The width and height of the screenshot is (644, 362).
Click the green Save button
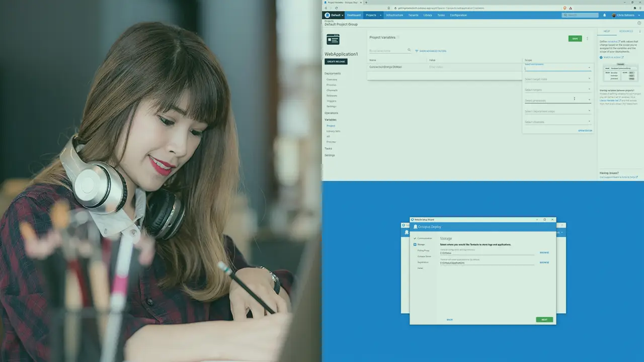click(x=575, y=39)
